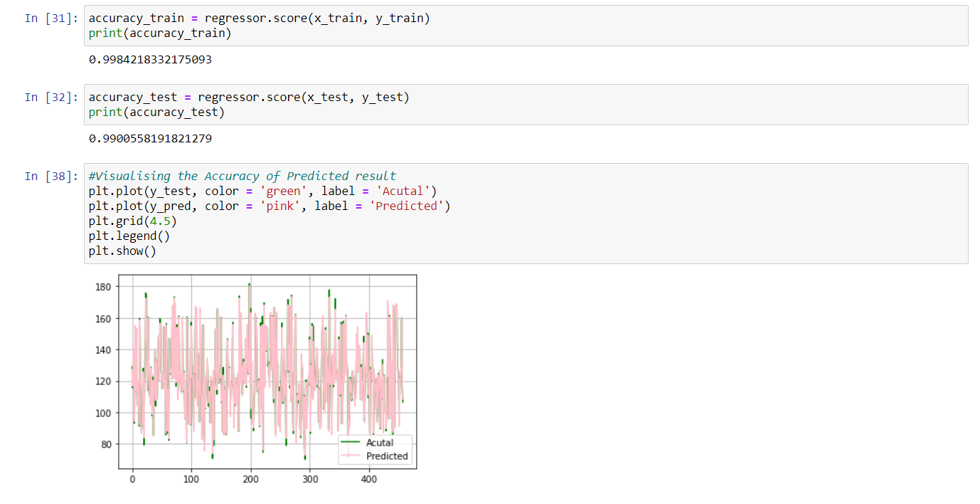Select the In [38] cell prompt label
This screenshot has height=504, width=980.
coord(52,176)
